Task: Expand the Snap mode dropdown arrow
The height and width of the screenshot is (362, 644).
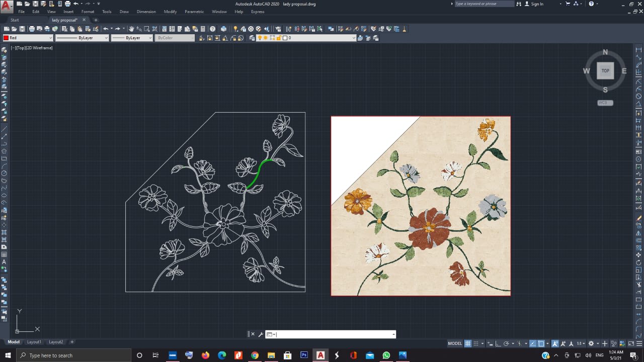Action: tap(482, 343)
